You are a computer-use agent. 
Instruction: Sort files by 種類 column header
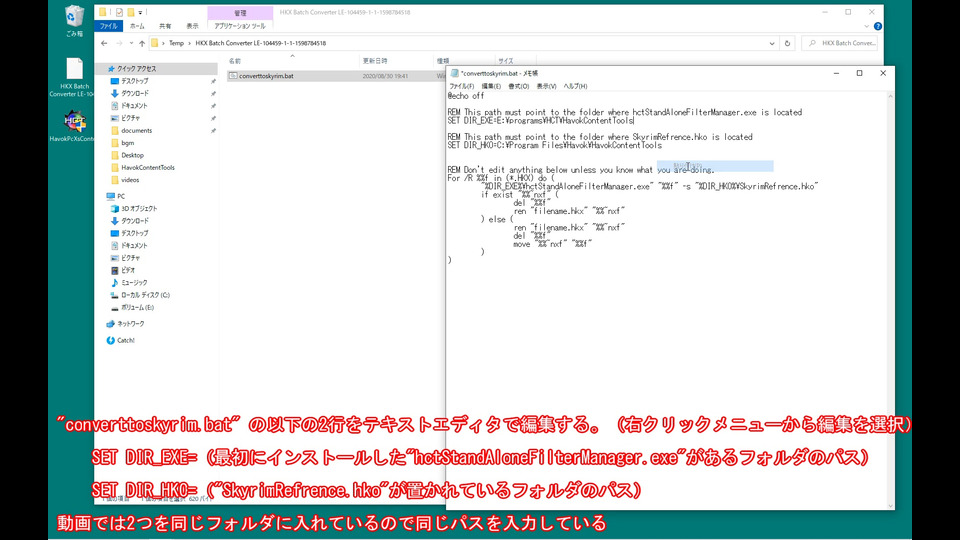click(x=442, y=61)
